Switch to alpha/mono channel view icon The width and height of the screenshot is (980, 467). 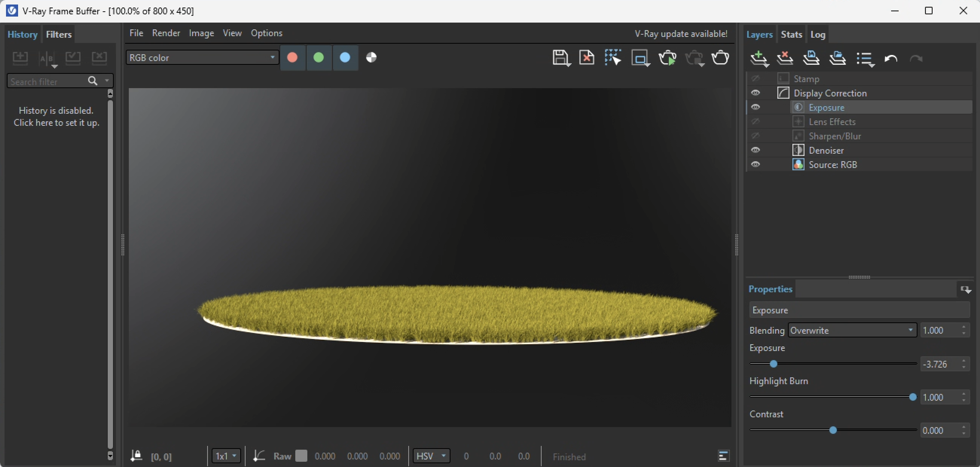(x=371, y=57)
